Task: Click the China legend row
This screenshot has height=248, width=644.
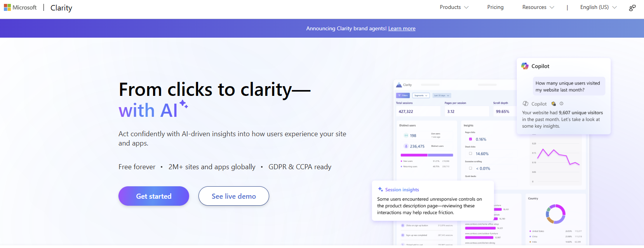Action: pyautogui.click(x=555, y=236)
